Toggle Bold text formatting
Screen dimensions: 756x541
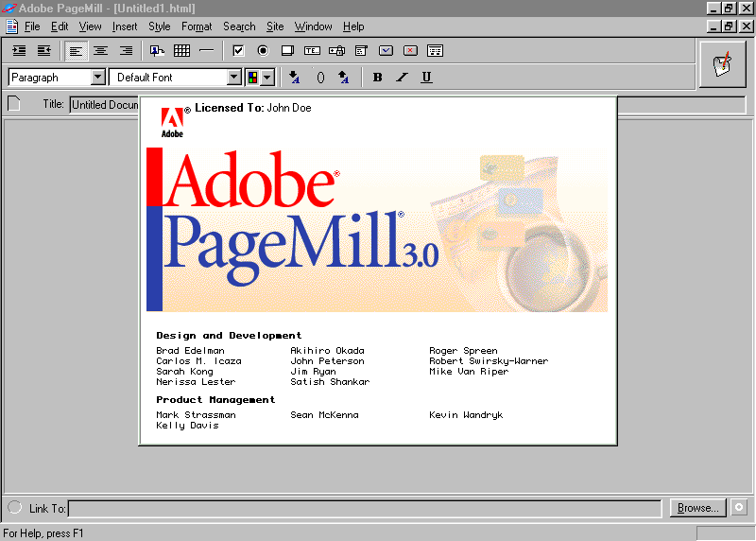click(x=377, y=78)
